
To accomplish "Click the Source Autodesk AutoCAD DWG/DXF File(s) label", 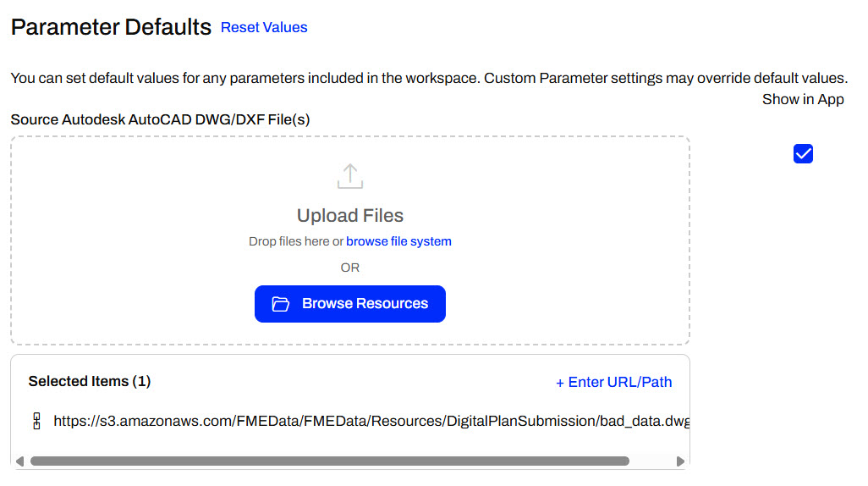I will click(160, 119).
